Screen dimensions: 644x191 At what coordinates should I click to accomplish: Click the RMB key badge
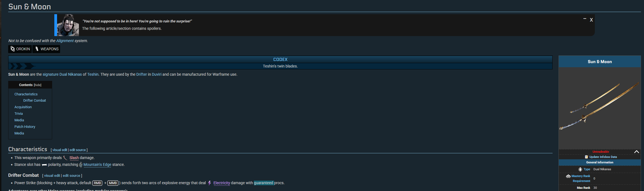[97, 183]
